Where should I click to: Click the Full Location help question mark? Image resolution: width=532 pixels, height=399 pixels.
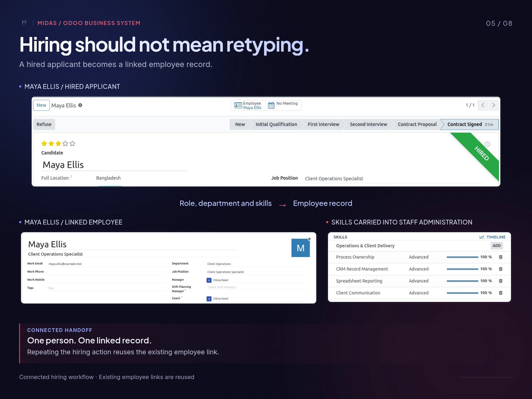(x=71, y=176)
